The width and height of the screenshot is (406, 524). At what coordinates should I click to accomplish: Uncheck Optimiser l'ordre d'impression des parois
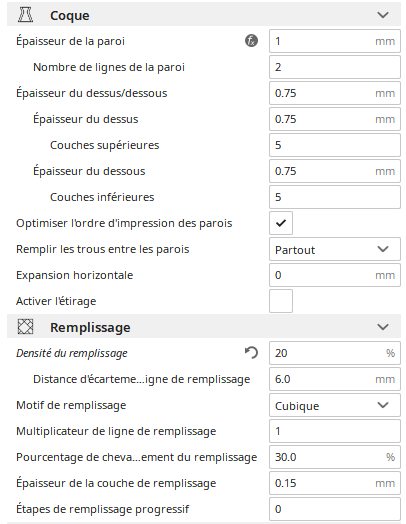(281, 223)
